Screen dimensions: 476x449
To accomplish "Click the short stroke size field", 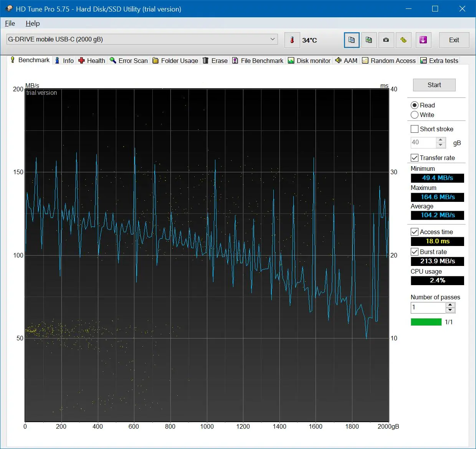I will pos(423,142).
